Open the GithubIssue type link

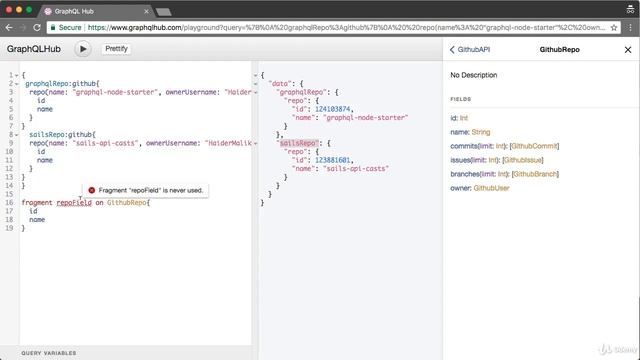pos(523,160)
